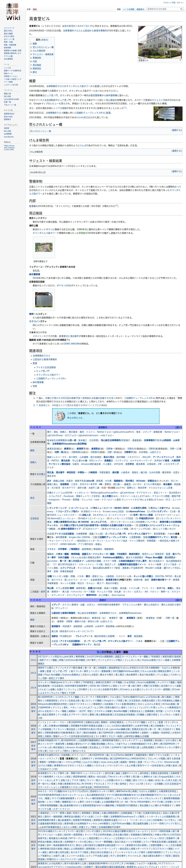Jump to contents entry 4 サジェスト・検索結果
This screenshot has width=186, height=868.
pos(42,54)
